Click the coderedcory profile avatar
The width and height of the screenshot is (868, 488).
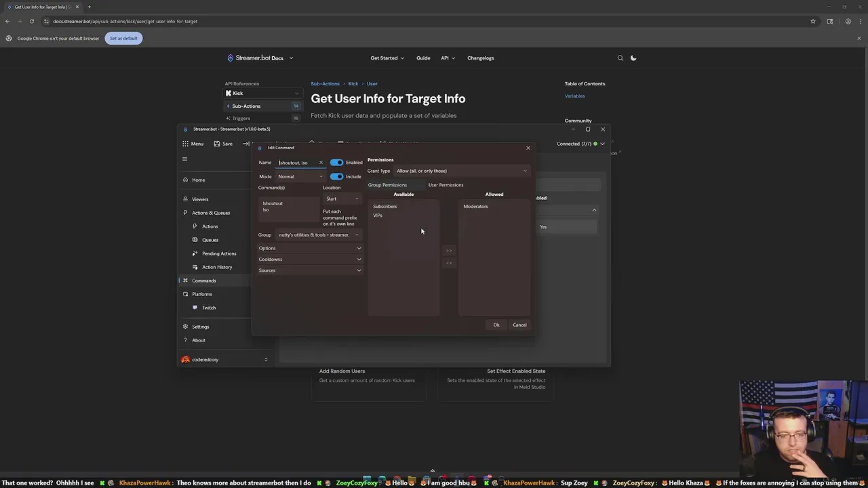click(x=186, y=360)
